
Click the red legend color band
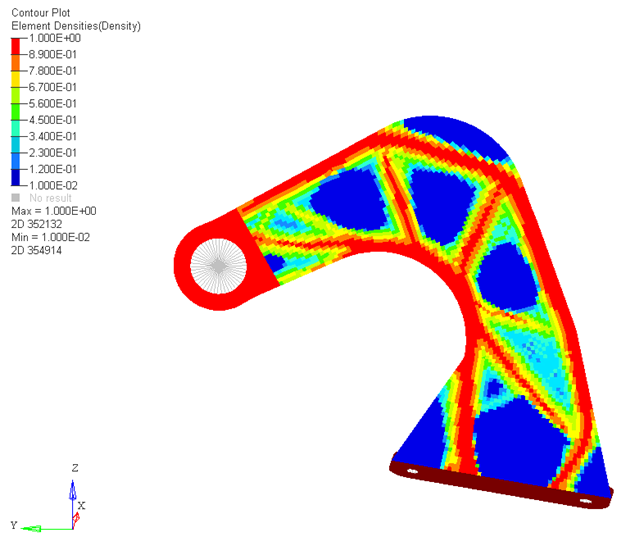(15, 46)
